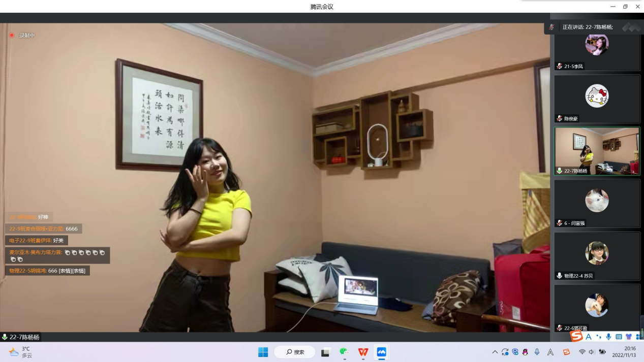The width and height of the screenshot is (644, 362).
Task: Expand hidden system tray icons chevron
Action: pyautogui.click(x=495, y=352)
